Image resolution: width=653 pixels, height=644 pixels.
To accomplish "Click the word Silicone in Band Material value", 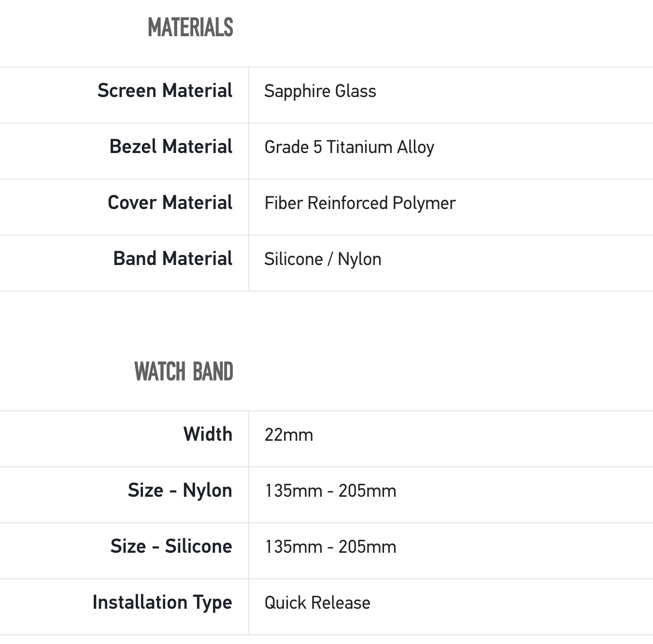I will point(293,259).
